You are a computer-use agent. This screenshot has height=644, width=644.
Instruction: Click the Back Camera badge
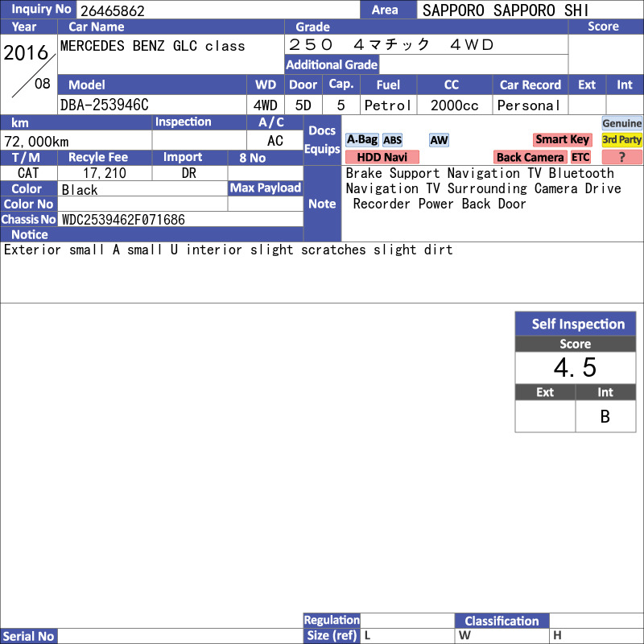pos(530,157)
